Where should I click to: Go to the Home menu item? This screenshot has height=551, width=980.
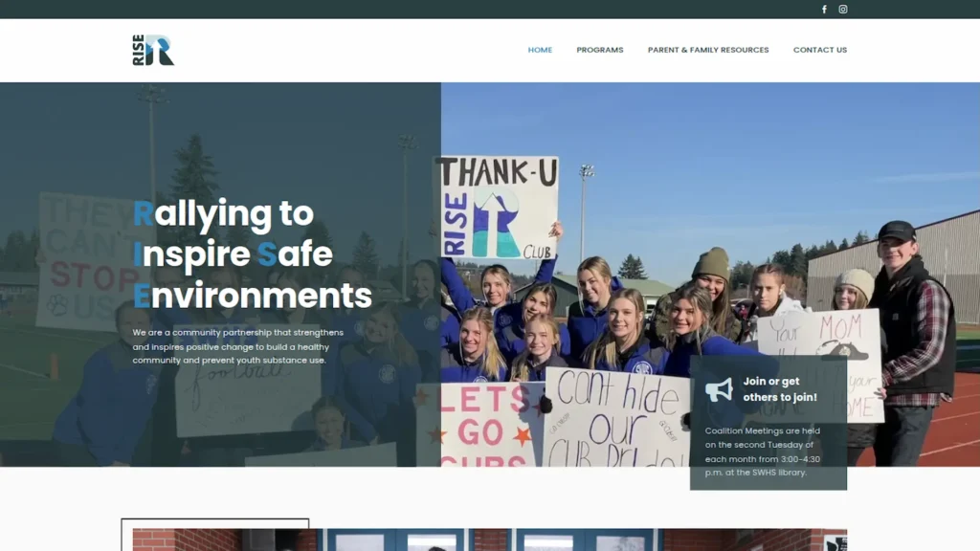(540, 50)
